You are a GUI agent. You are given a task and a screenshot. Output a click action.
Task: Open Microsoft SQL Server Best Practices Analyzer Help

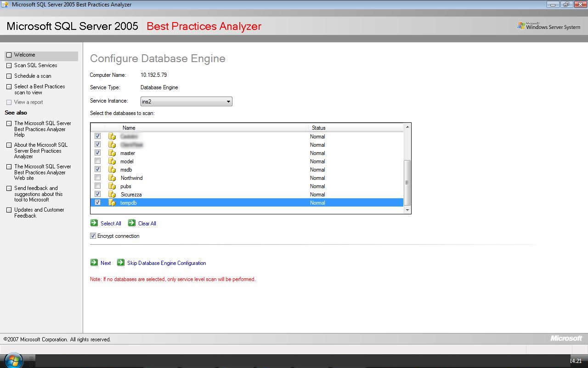pos(42,129)
